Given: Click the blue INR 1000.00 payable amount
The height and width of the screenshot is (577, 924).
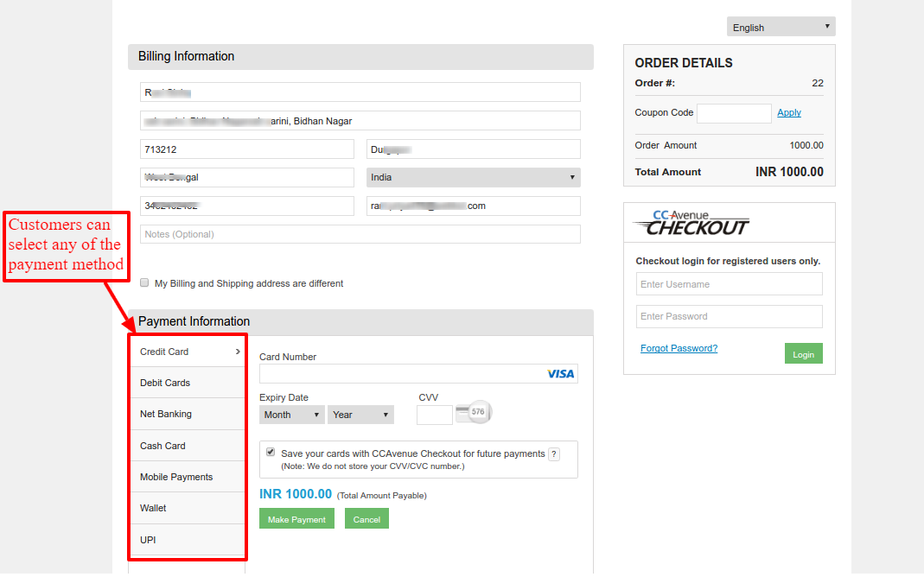Looking at the screenshot, I should [x=296, y=494].
